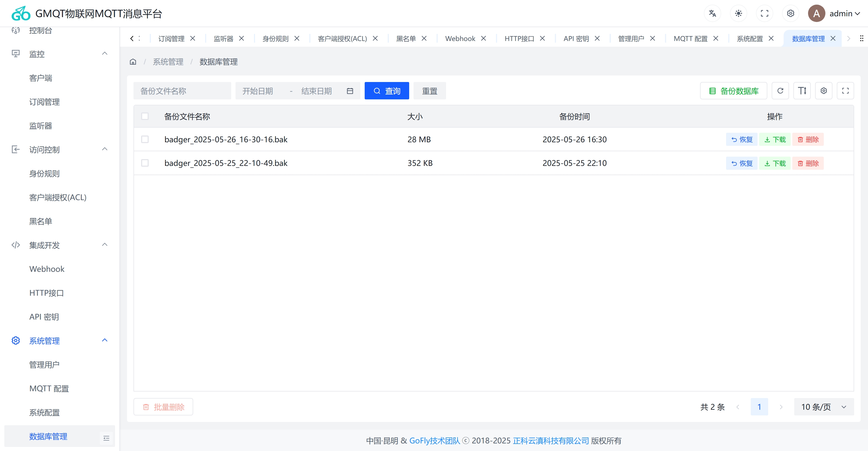Open the date range calendar picker
The height and width of the screenshot is (451, 868).
click(x=350, y=90)
